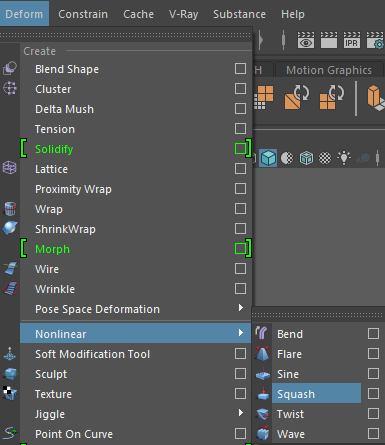Click the Squash deformer icon

point(263,394)
